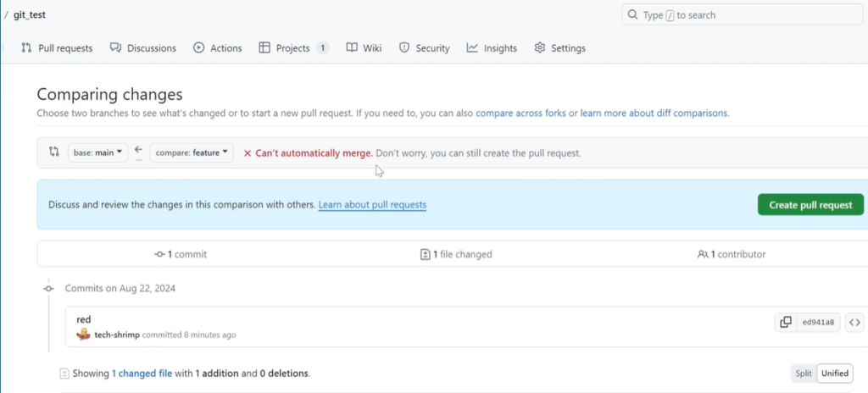Click the Security shield icon
Image resolution: width=868 pixels, height=393 pixels.
(404, 48)
